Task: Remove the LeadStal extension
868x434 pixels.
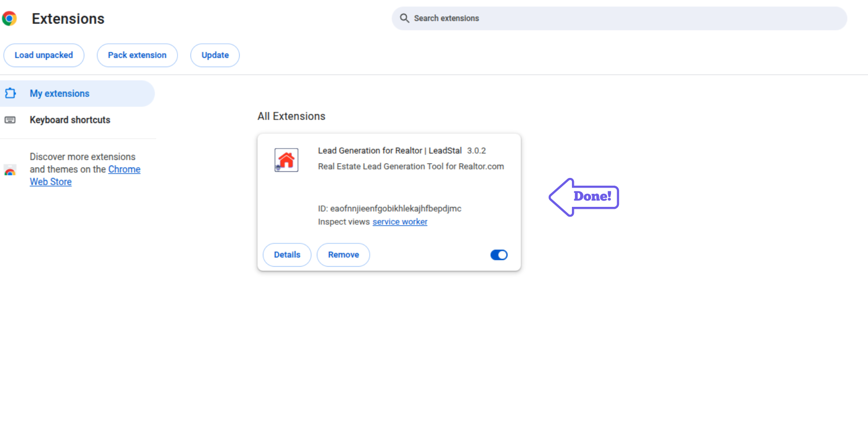Action: [x=343, y=255]
